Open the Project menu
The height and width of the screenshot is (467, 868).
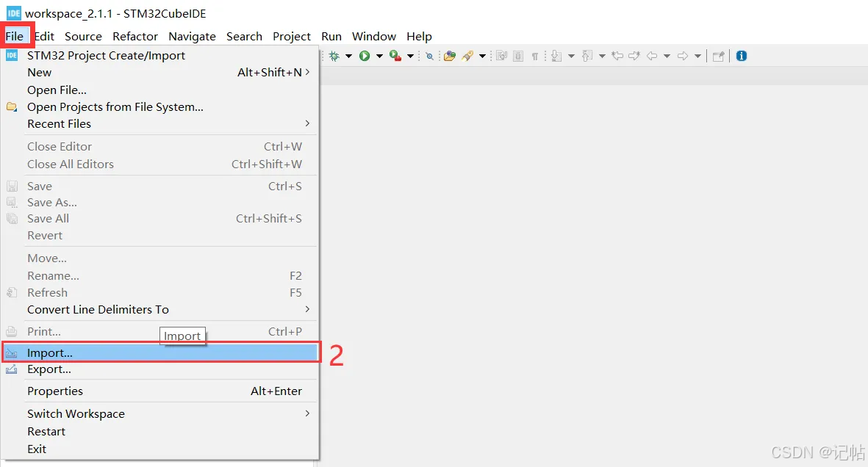(292, 36)
